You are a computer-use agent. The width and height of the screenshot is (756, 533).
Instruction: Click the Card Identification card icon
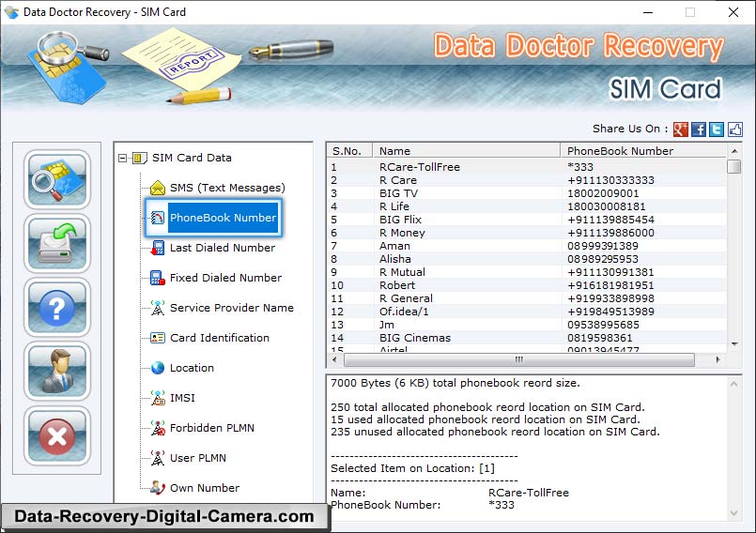coord(158,338)
